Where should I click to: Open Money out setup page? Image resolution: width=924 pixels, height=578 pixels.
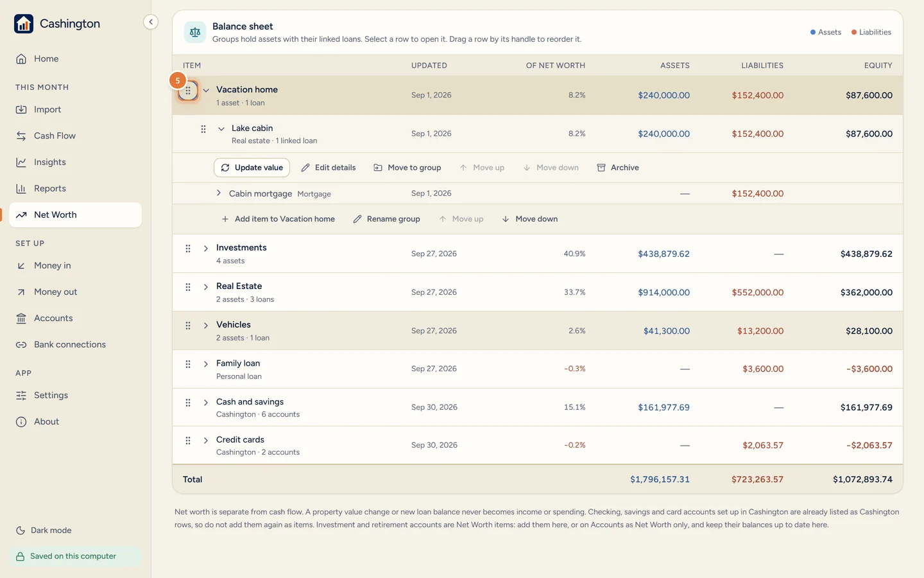click(x=76, y=292)
